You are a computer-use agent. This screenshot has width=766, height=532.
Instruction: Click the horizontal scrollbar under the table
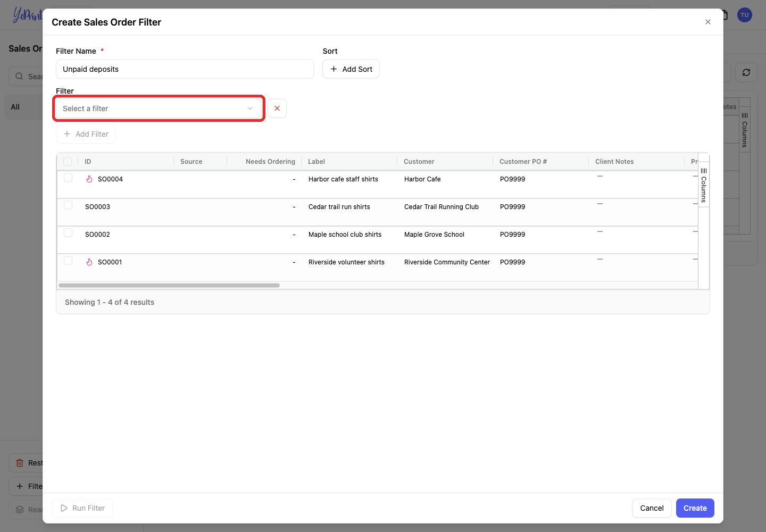pyautogui.click(x=169, y=286)
